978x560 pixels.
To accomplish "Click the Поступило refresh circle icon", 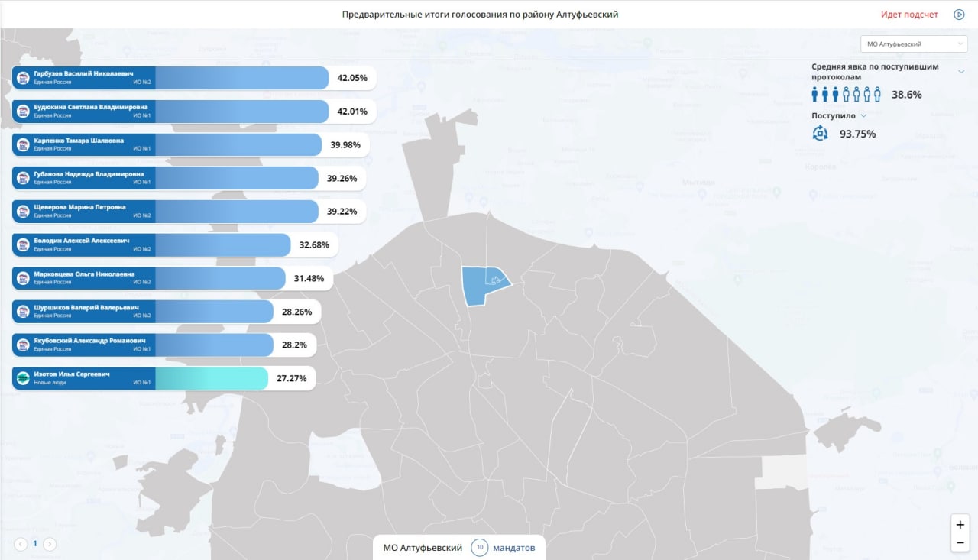I will (x=820, y=134).
